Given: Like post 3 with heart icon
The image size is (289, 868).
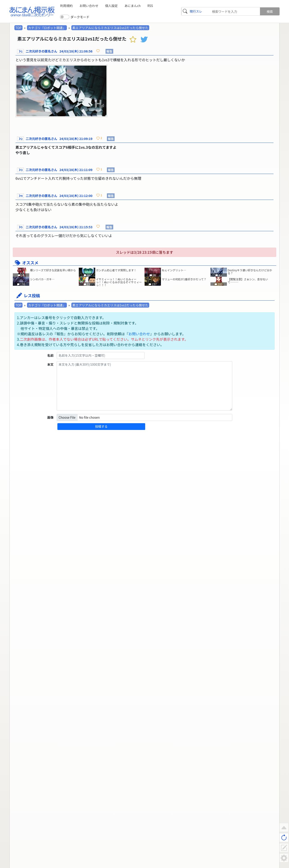Looking at the screenshot, I should 98,169.
